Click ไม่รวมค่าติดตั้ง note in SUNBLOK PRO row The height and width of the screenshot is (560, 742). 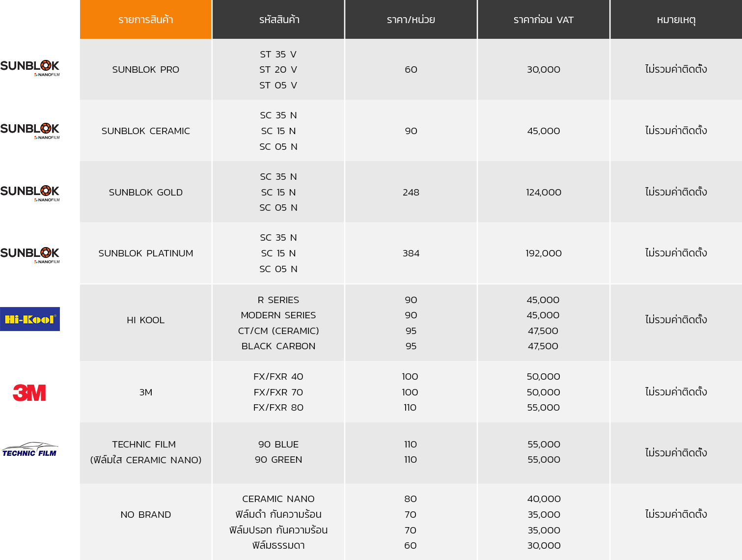click(676, 69)
